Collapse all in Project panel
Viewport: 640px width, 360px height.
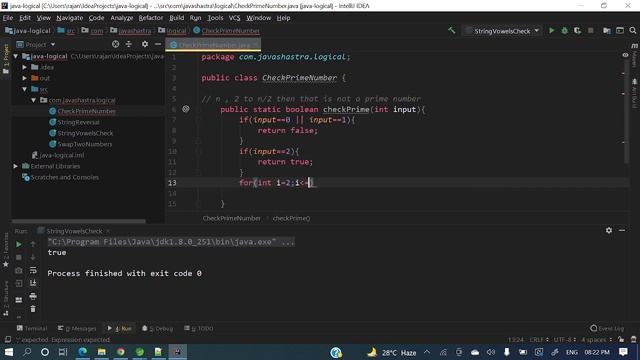click(129, 44)
